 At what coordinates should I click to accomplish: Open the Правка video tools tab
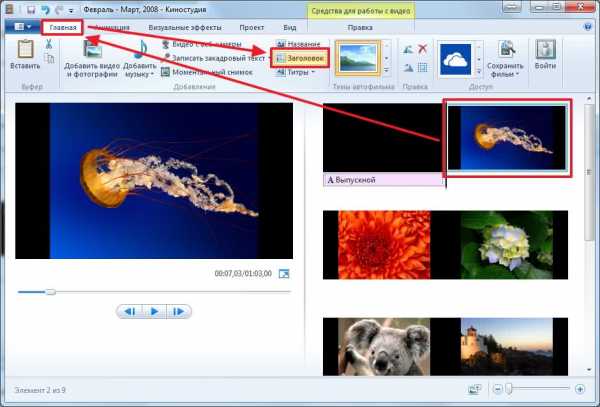(360, 28)
